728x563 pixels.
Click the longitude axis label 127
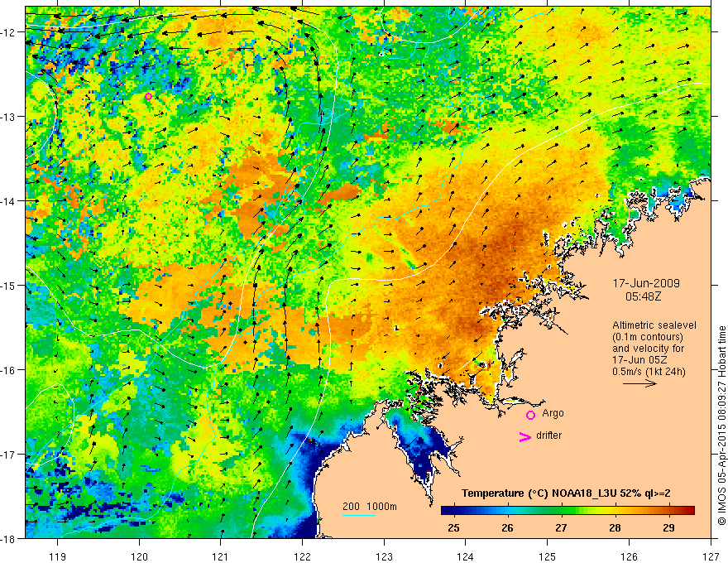pos(711,556)
